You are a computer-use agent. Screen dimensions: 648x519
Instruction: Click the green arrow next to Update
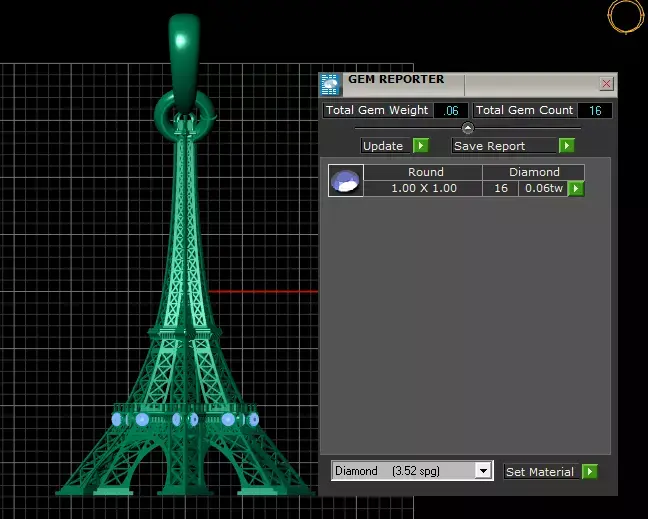[421, 145]
